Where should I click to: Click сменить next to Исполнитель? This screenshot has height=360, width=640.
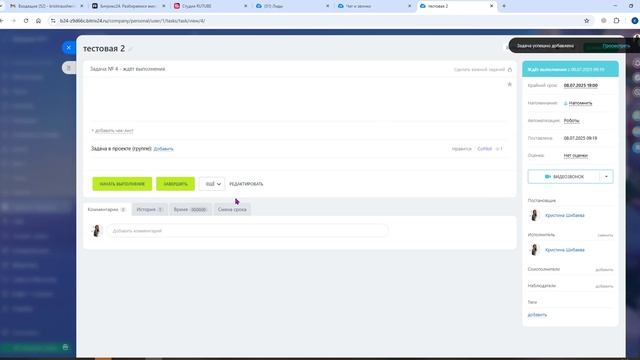[x=605, y=236]
